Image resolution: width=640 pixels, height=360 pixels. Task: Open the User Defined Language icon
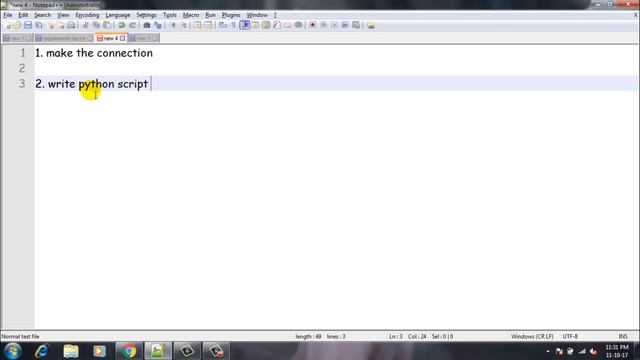tap(255, 25)
